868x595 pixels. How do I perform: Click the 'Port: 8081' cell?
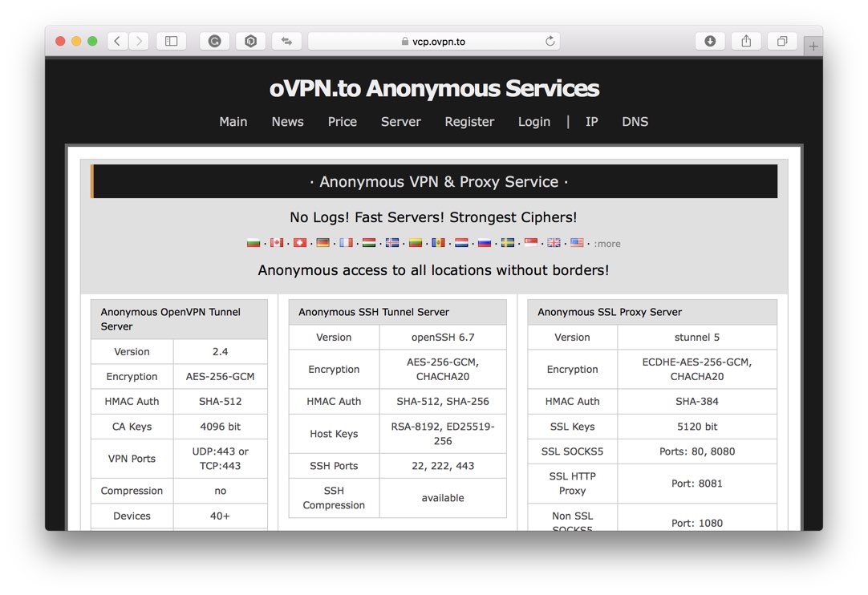(697, 484)
